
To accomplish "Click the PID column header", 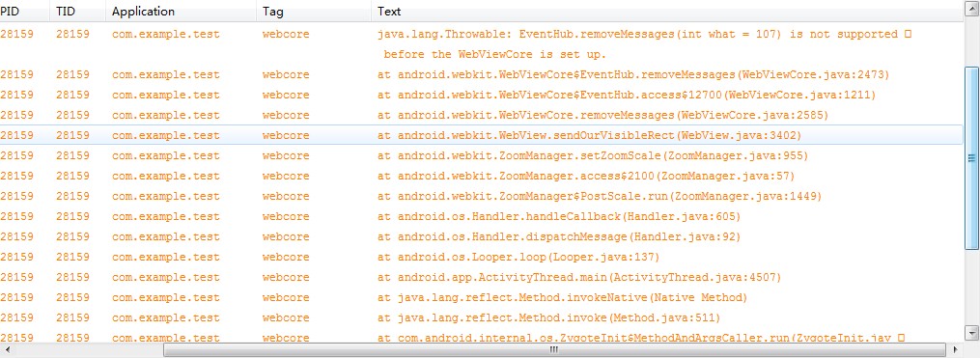I will pyautogui.click(x=24, y=12).
